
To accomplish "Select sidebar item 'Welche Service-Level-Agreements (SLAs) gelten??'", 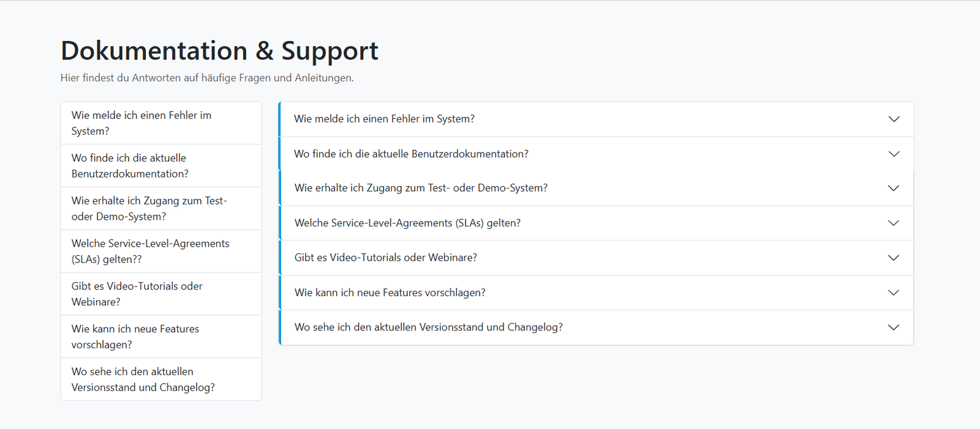I will pyautogui.click(x=150, y=252).
